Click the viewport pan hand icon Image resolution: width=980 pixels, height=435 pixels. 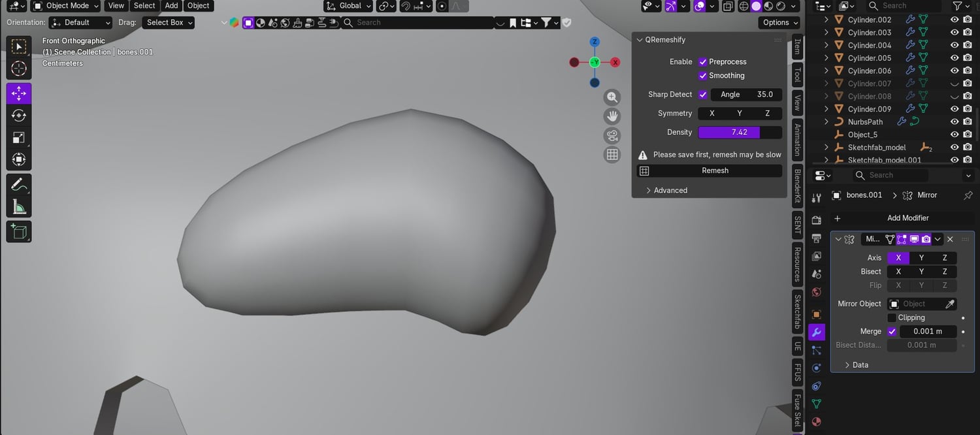pyautogui.click(x=612, y=116)
